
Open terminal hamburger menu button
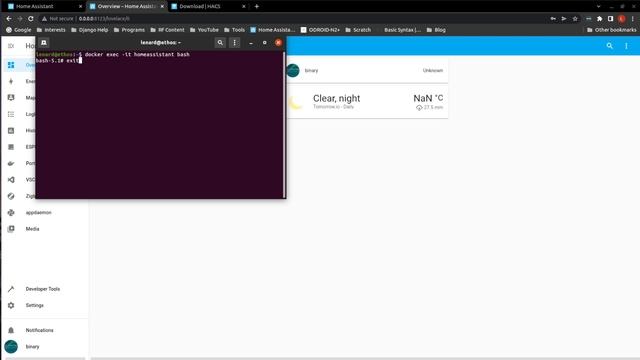[x=234, y=42]
